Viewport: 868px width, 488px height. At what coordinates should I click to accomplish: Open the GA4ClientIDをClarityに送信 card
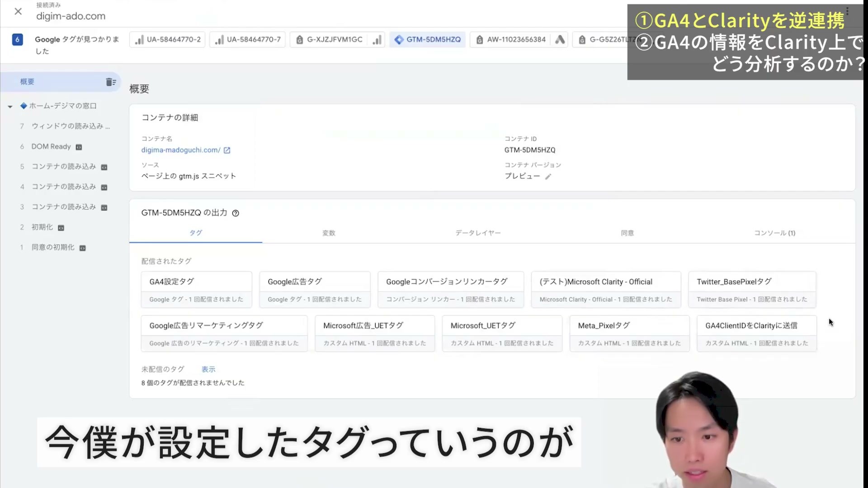757,333
